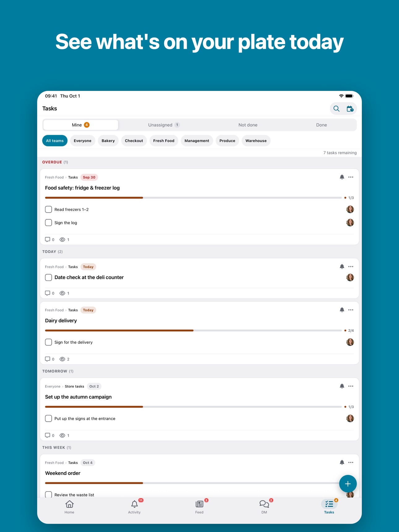
Task: Tap the Sep 30 due date badge
Action: coord(89,178)
